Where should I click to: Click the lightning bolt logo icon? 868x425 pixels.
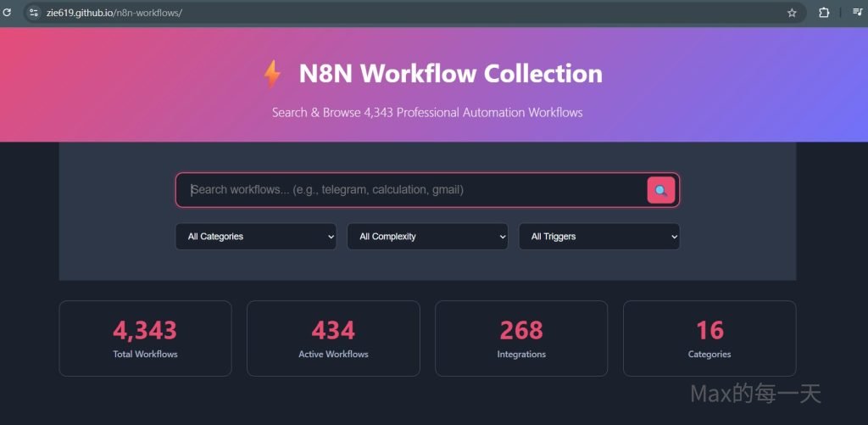tap(272, 74)
